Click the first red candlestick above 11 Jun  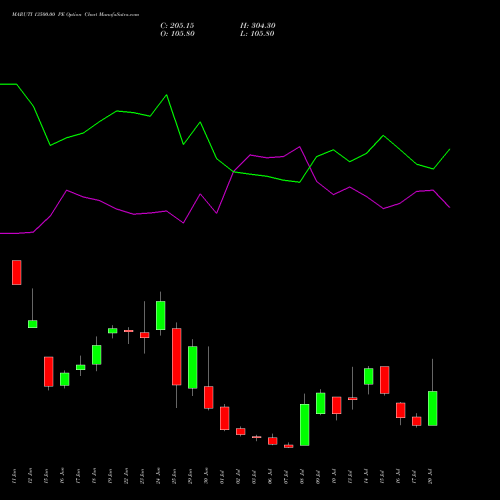click(17, 272)
